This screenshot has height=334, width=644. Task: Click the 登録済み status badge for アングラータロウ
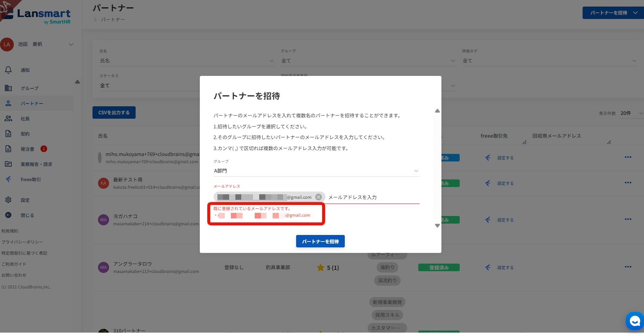439,267
